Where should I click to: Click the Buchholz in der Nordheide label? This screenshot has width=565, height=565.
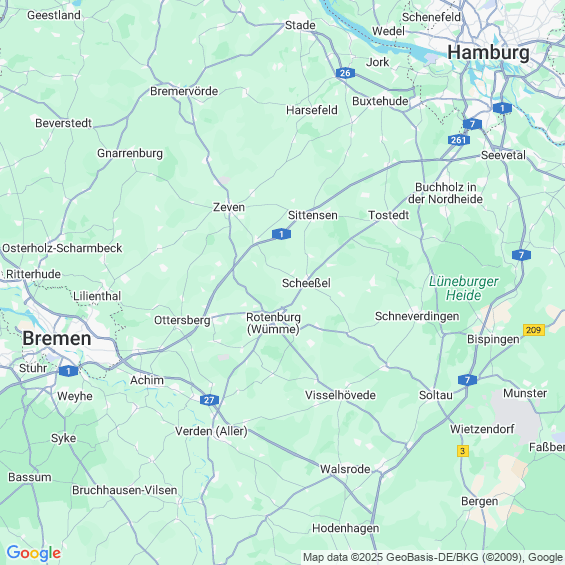(445, 193)
